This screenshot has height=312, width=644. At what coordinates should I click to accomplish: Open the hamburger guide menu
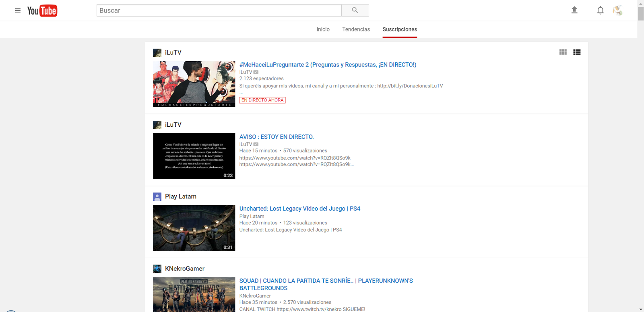(18, 10)
